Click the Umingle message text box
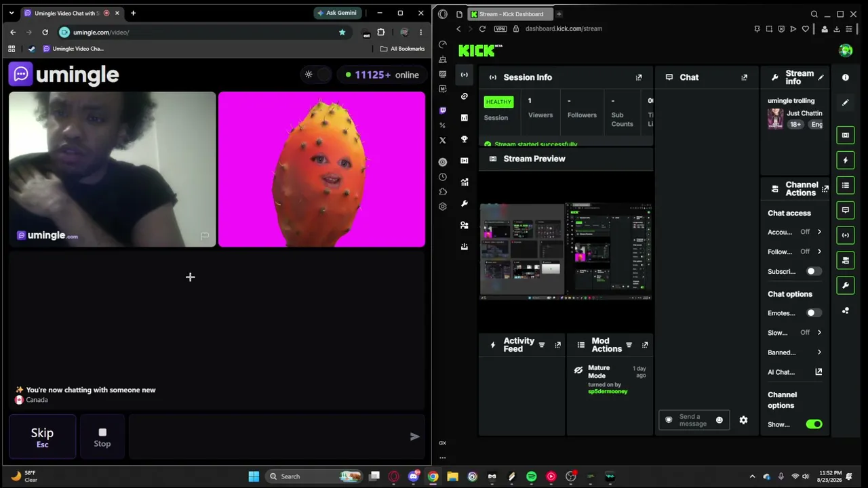This screenshot has height=488, width=868. (x=266, y=436)
